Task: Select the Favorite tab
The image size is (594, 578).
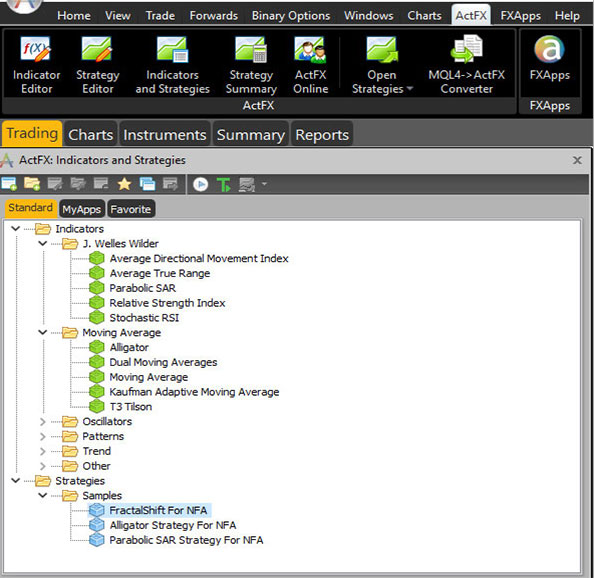Action: point(131,209)
